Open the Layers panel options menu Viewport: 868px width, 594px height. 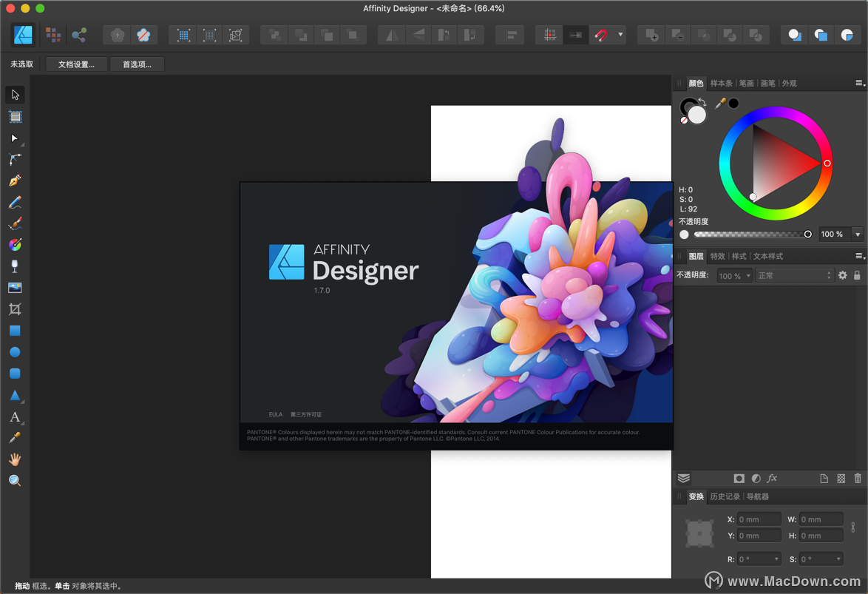click(860, 256)
